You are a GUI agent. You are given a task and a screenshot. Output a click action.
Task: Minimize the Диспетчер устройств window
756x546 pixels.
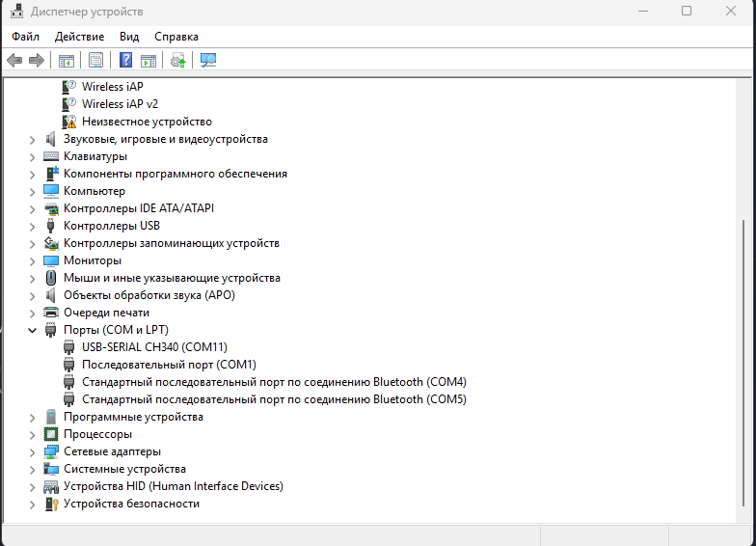[642, 12]
